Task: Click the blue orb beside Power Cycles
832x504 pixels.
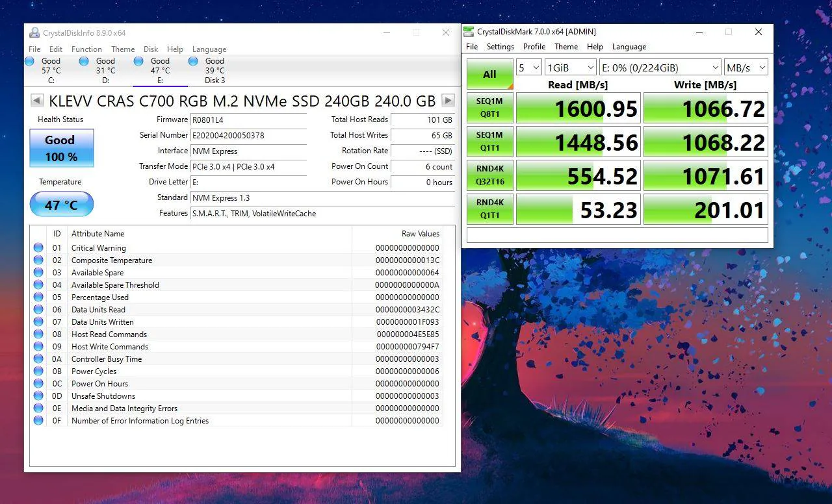Action: click(x=38, y=371)
